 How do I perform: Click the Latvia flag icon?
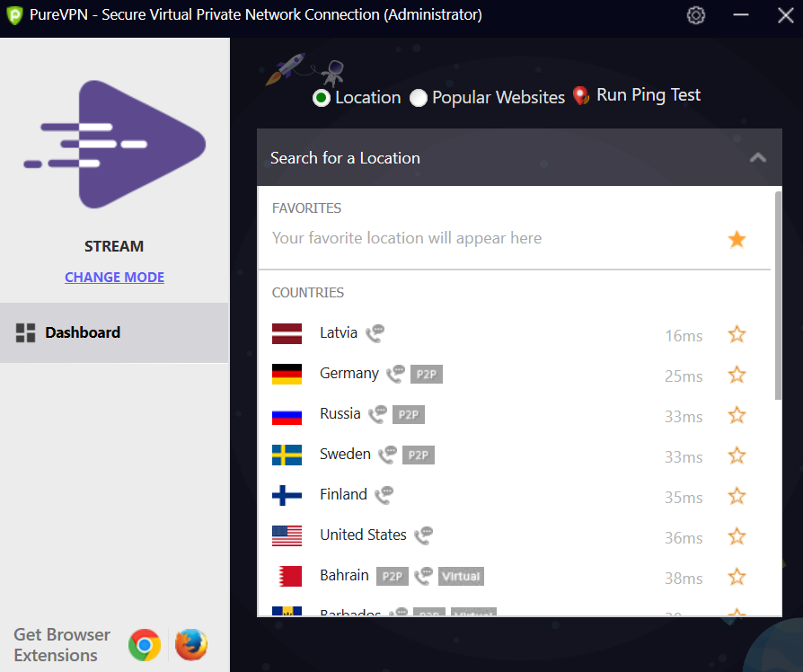287,334
